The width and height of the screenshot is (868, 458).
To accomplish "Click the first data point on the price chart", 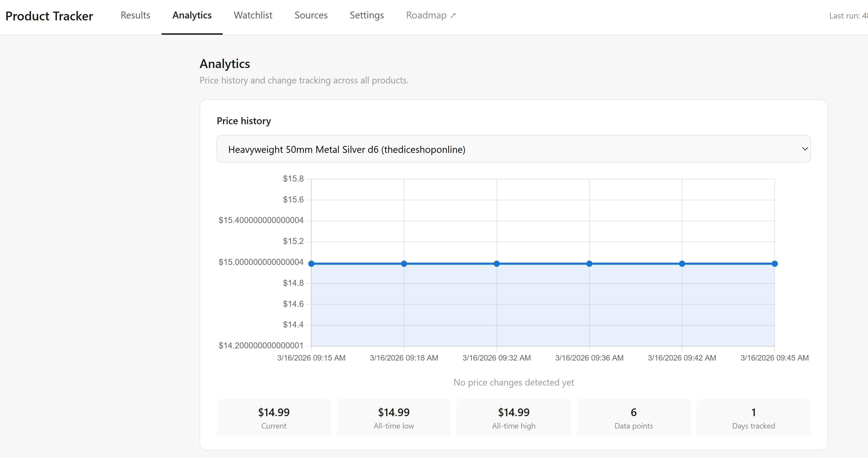I will [x=311, y=263].
